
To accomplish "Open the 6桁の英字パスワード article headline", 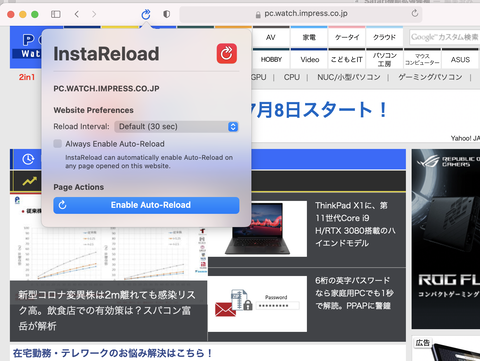I will click(x=354, y=293).
